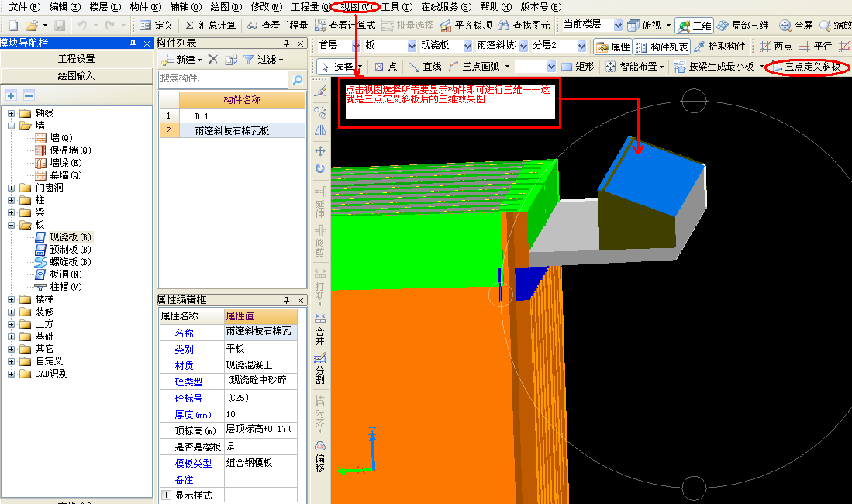
Task: Click the 缩放 zoom magnifier icon
Action: 826,26
